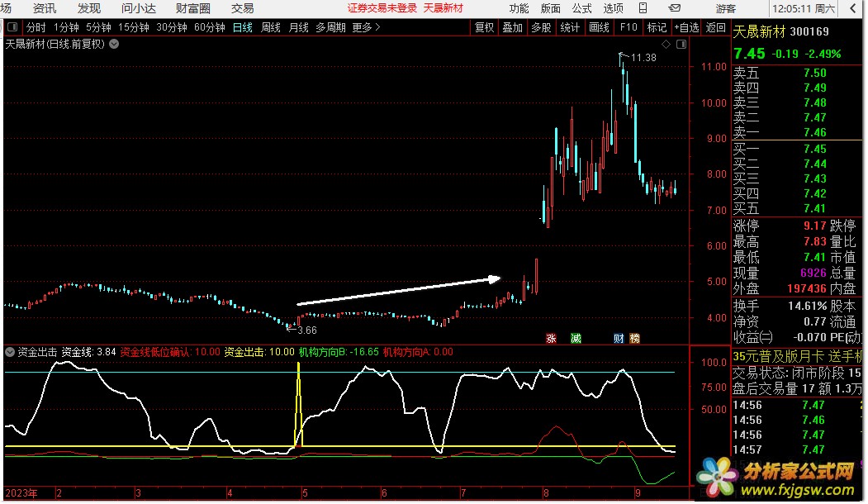Click the 11.38 high price annotation
Viewport: 868px width, 504px height.
(643, 58)
